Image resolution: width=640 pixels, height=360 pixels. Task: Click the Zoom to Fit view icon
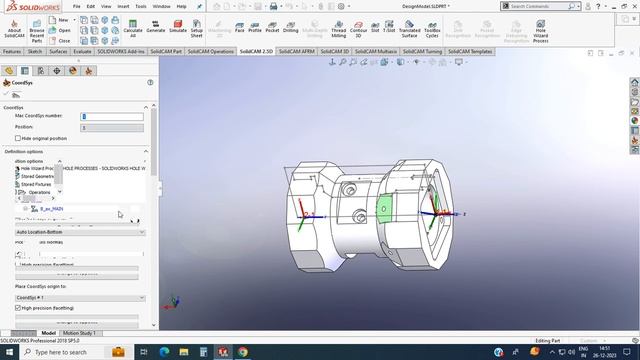342,62
